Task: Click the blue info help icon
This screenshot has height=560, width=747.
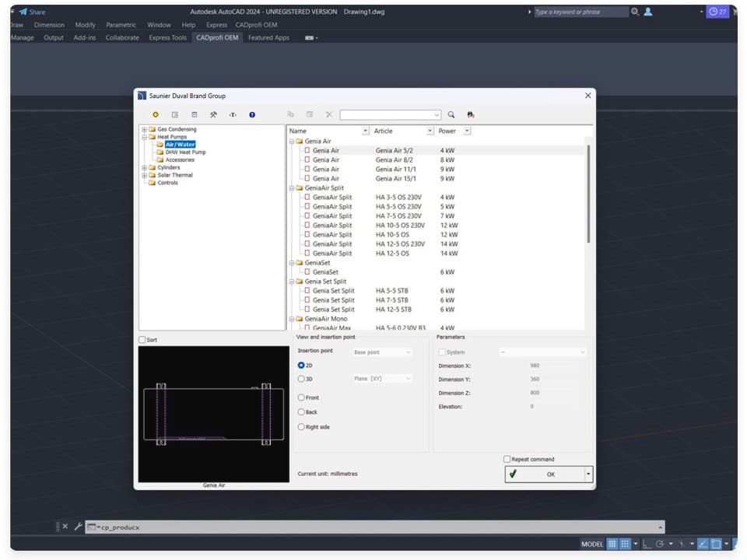Action: coord(252,115)
